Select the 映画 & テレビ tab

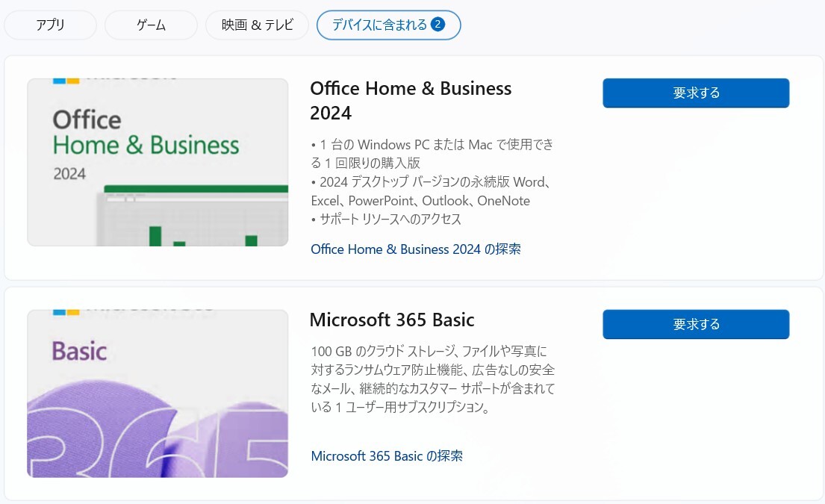257,25
